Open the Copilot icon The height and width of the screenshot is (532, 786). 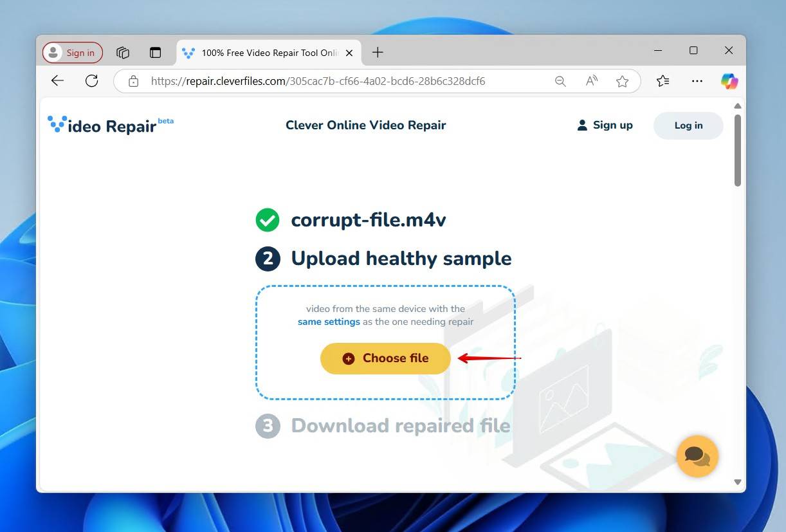point(729,81)
